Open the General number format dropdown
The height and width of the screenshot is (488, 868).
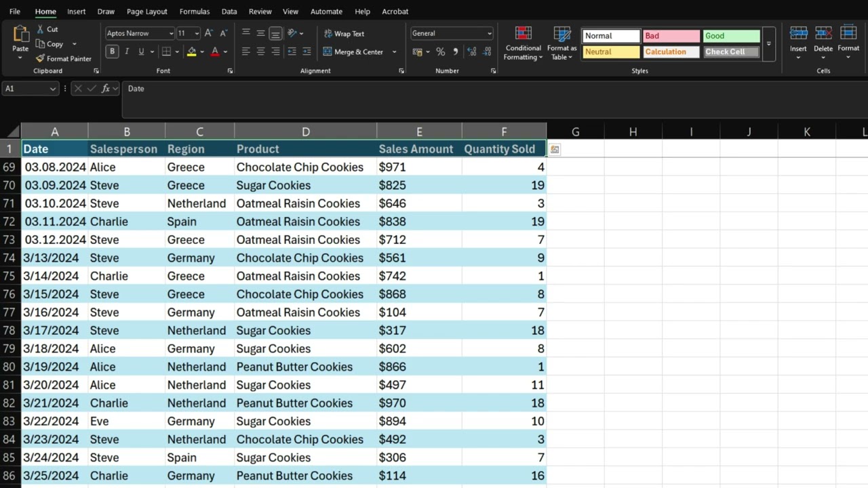(489, 33)
